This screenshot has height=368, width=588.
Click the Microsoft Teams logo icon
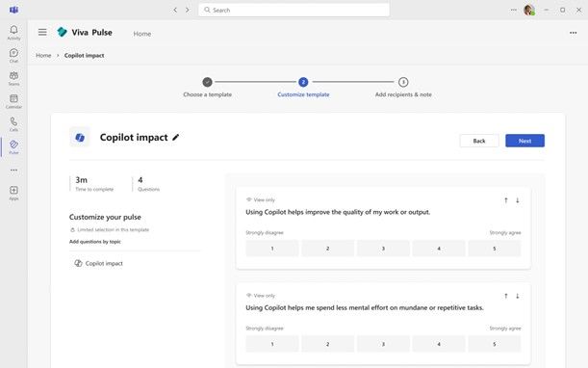(13, 10)
